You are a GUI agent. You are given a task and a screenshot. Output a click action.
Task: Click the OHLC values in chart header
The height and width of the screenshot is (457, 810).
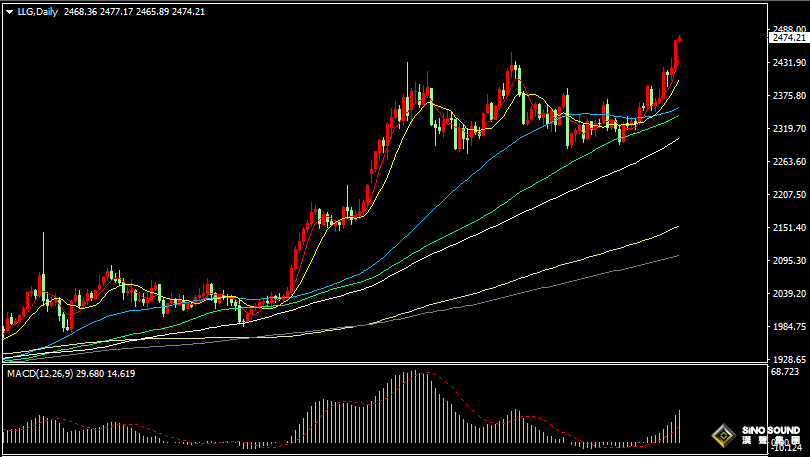pos(134,12)
